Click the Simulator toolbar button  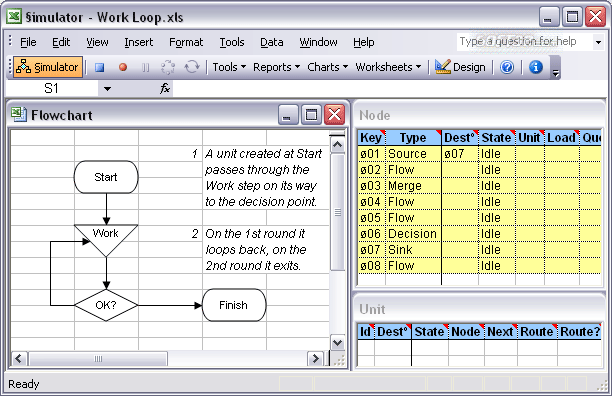pos(48,67)
